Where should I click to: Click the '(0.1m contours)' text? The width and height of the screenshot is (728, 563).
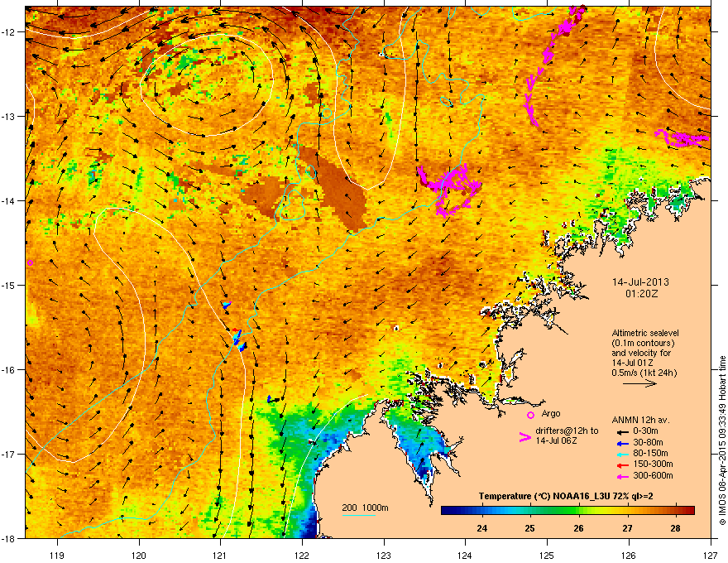[x=643, y=344]
